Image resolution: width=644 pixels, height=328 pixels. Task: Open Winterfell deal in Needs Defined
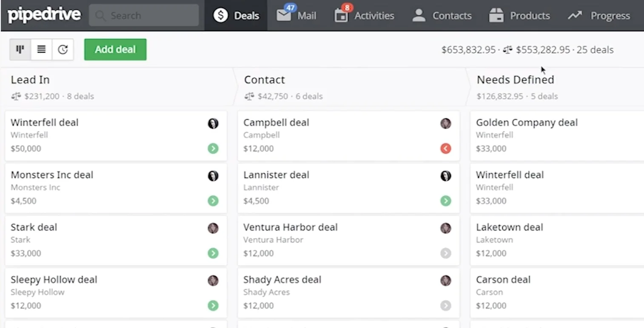(557, 188)
